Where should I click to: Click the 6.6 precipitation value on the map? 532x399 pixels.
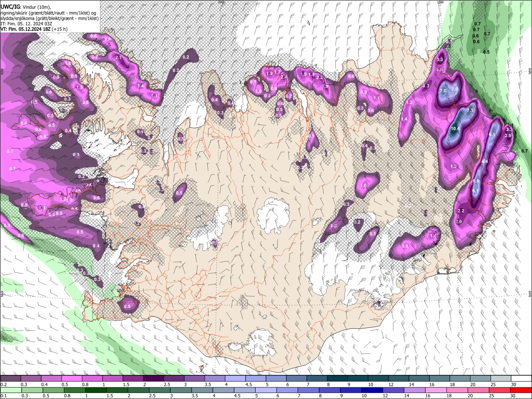[476, 181]
